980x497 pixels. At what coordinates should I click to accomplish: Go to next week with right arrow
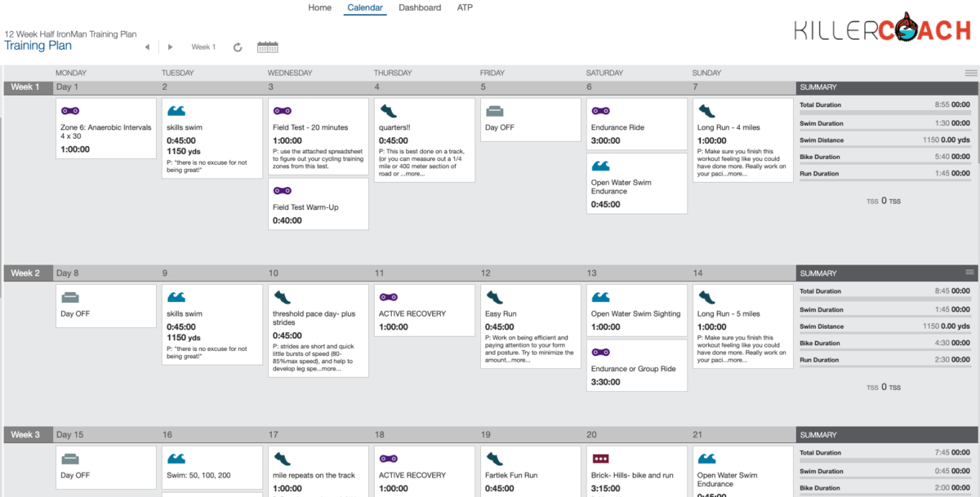click(170, 47)
